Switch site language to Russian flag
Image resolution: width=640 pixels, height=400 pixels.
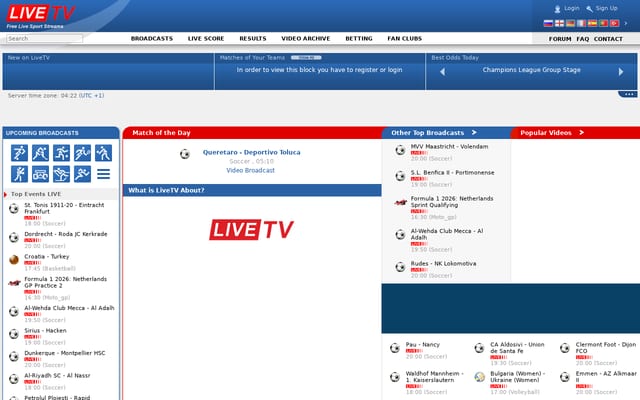pyautogui.click(x=548, y=23)
